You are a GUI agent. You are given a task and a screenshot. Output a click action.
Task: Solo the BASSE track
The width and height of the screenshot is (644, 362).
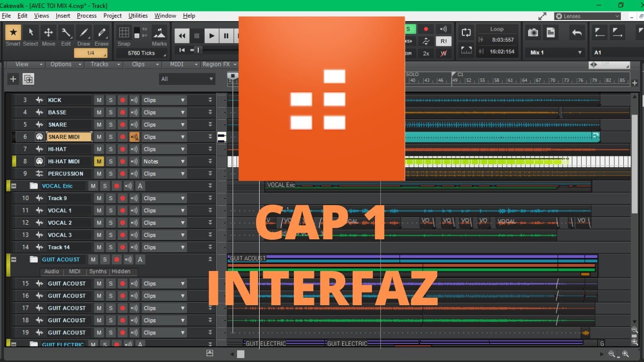pos(111,112)
